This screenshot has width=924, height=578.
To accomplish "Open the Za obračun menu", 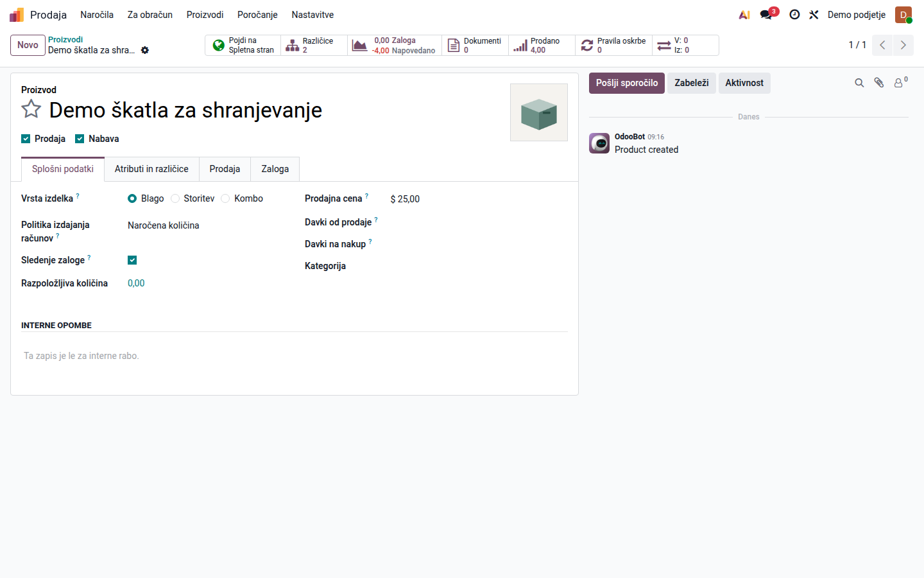I will click(x=150, y=15).
